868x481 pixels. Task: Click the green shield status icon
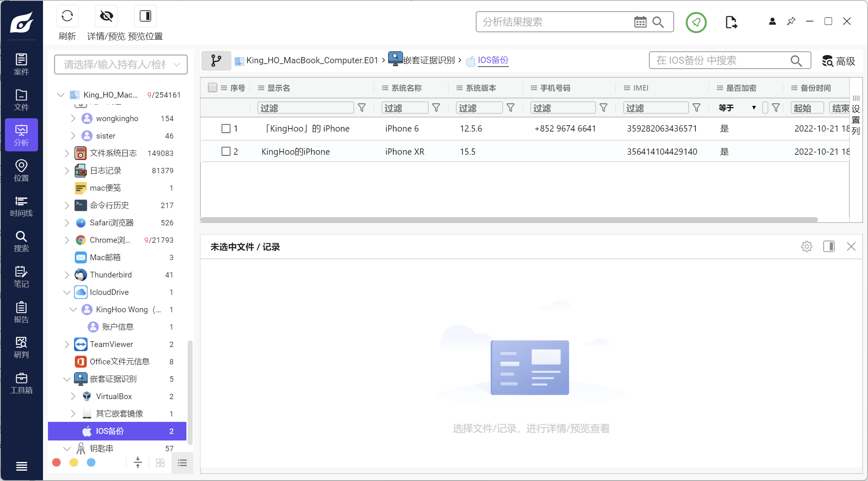tap(696, 22)
